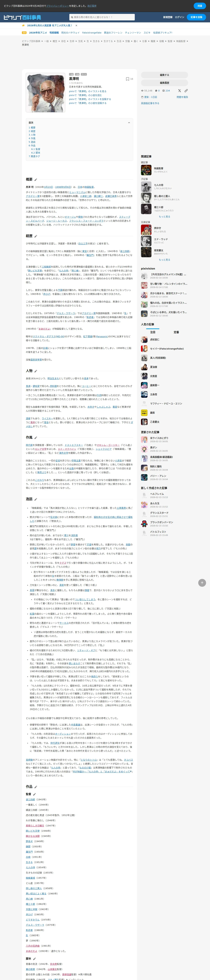Open the 七人の侍 child article thumbnail

[146, 187]
